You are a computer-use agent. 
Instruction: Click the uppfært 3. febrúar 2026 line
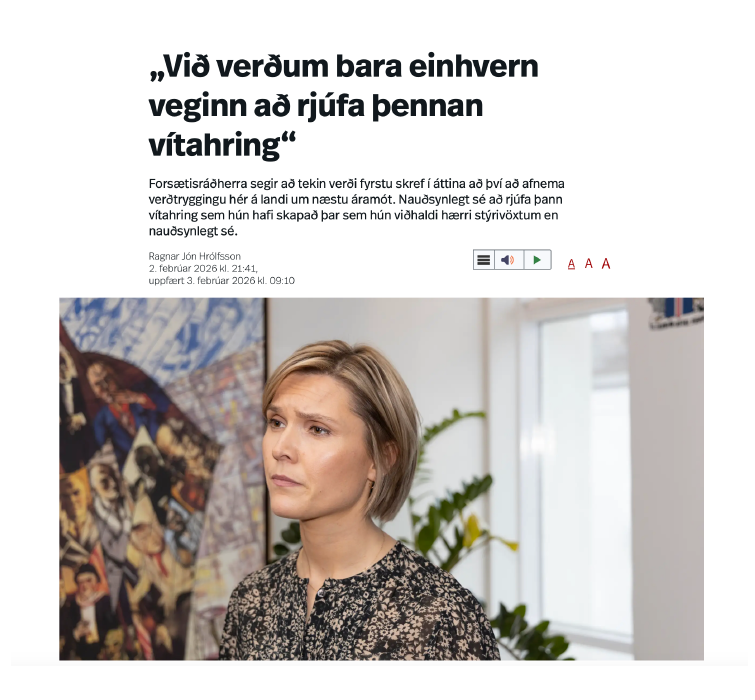coord(221,280)
